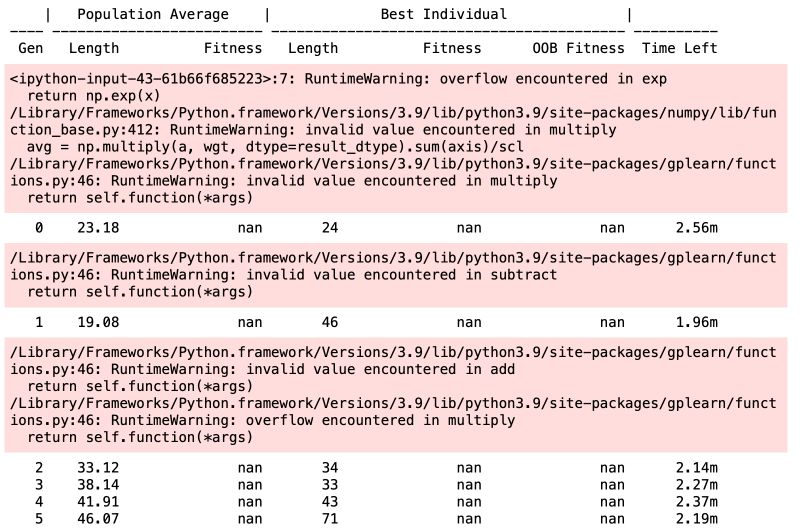Image resolution: width=800 pixels, height=528 pixels.
Task: Click best individual length value 34
Action: 330,468
